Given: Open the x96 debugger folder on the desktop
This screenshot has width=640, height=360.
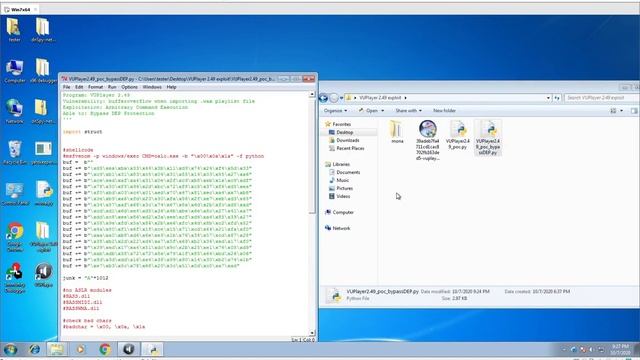Looking at the screenshot, I should pos(43,70).
